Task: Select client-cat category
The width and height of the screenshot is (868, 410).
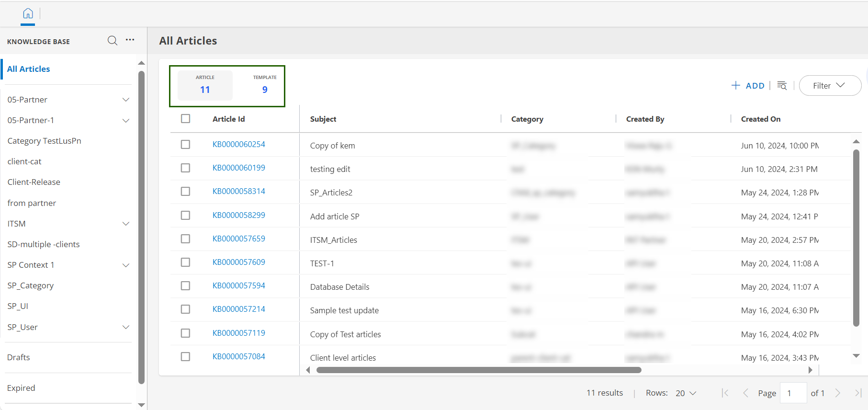Action: pos(24,161)
